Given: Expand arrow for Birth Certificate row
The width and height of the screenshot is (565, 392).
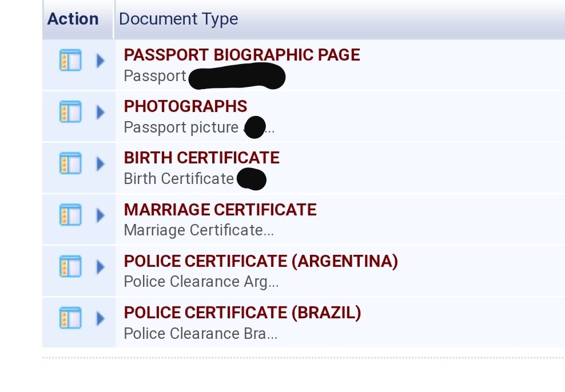Looking at the screenshot, I should (x=101, y=164).
